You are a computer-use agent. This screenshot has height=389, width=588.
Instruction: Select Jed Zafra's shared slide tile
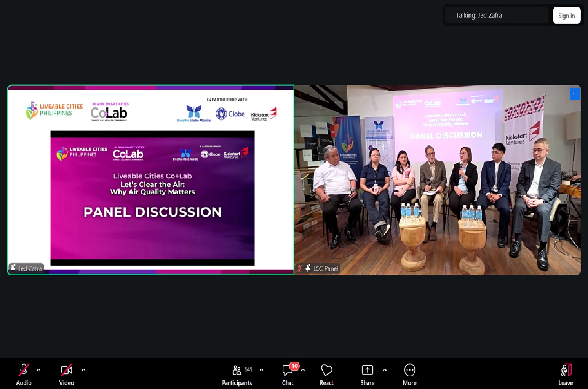151,180
